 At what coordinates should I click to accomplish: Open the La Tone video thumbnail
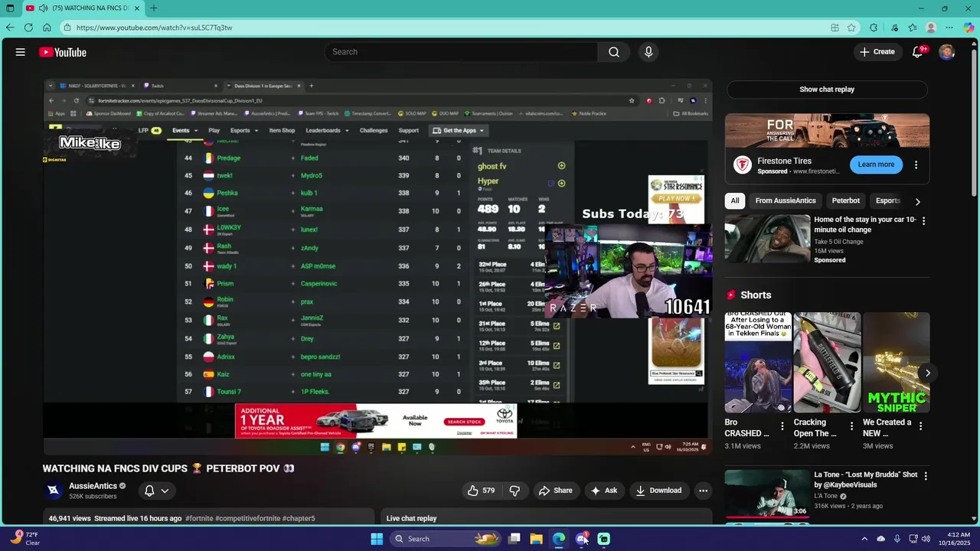pos(767,494)
